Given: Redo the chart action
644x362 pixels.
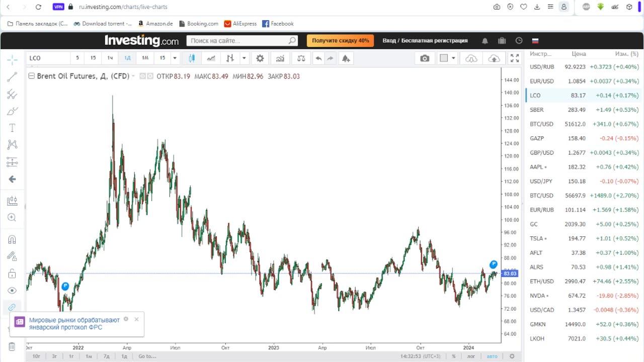Looking at the screenshot, I should pos(330,58).
